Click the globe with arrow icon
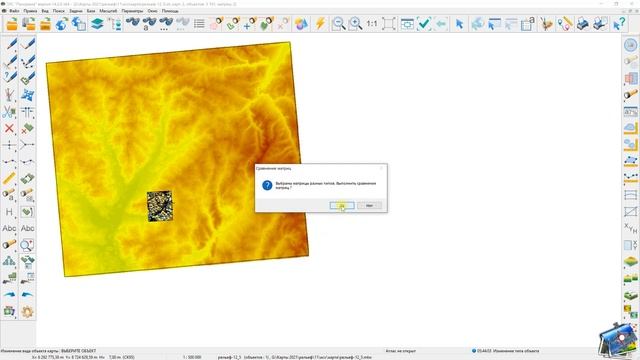Screen dimensions: 640x360 pos(62,24)
